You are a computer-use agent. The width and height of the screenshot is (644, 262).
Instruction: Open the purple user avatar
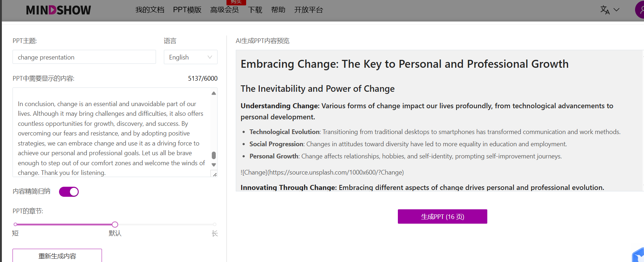(x=640, y=10)
